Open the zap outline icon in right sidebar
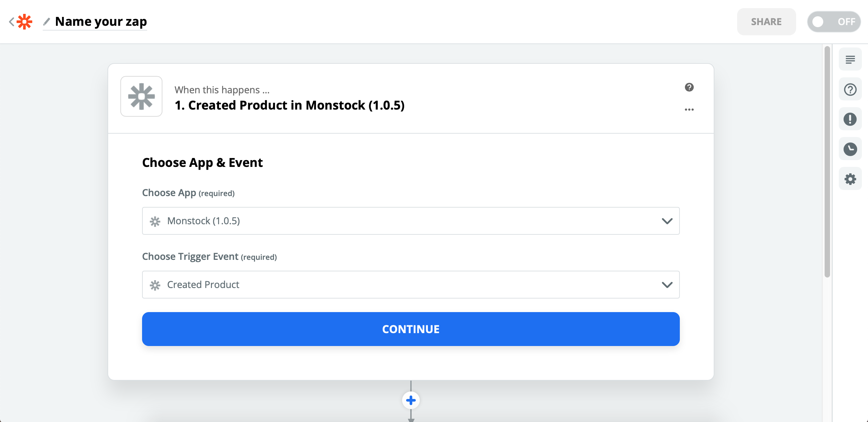This screenshot has width=868, height=422. pyautogui.click(x=850, y=59)
